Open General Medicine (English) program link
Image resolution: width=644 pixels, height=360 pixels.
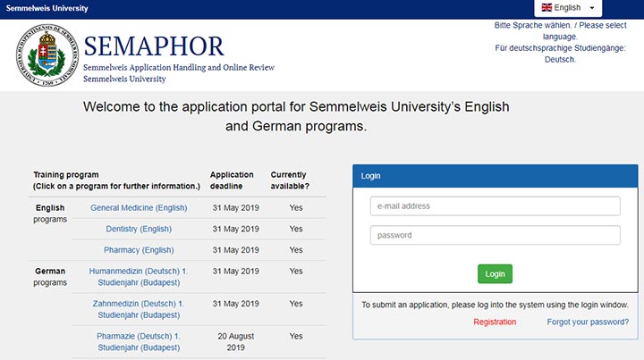point(139,208)
